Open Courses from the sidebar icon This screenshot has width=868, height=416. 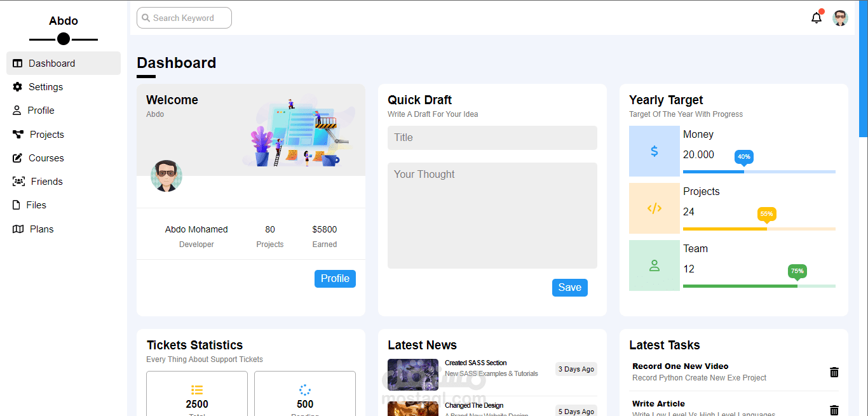[x=16, y=158]
